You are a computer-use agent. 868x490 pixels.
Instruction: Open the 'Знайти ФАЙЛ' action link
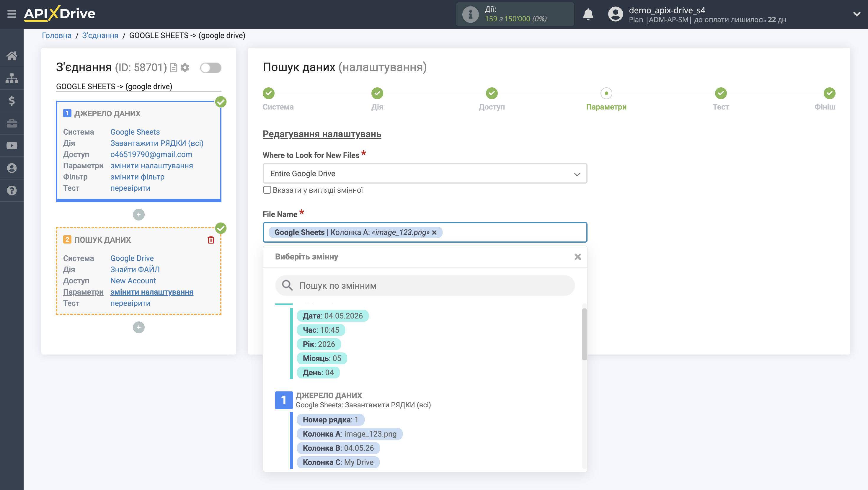click(135, 269)
